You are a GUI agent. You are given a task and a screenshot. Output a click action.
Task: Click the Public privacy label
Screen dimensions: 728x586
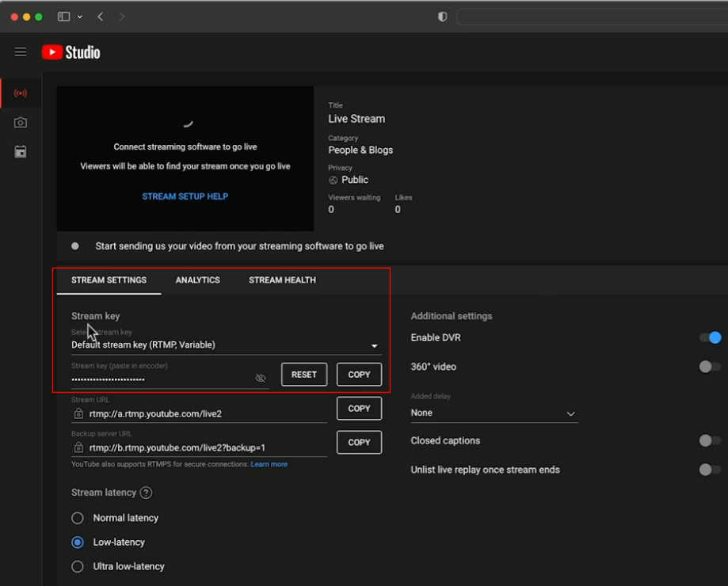355,180
